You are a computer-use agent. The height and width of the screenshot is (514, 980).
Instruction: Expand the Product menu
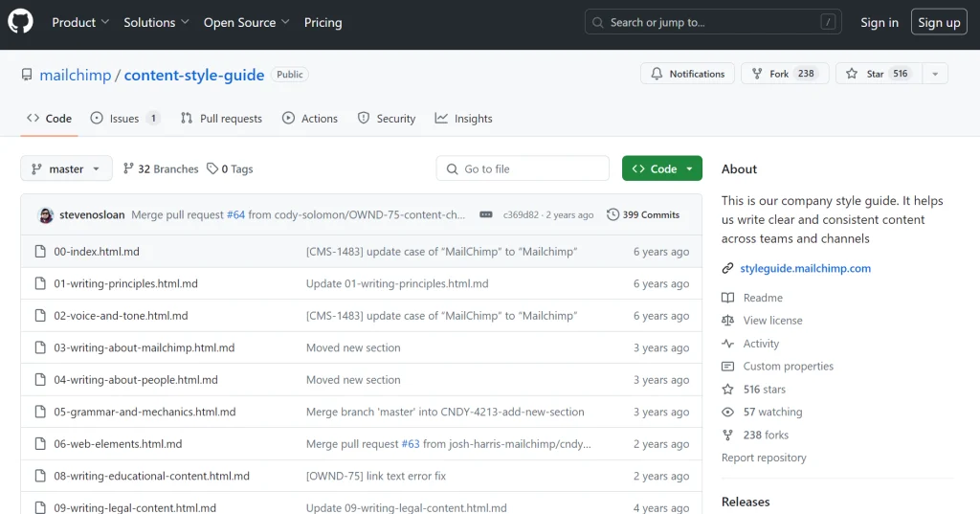point(80,22)
